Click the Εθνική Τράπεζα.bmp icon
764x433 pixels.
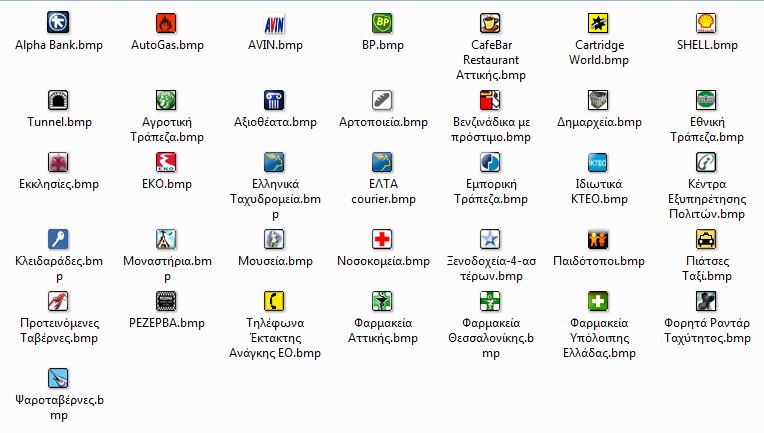(x=707, y=100)
